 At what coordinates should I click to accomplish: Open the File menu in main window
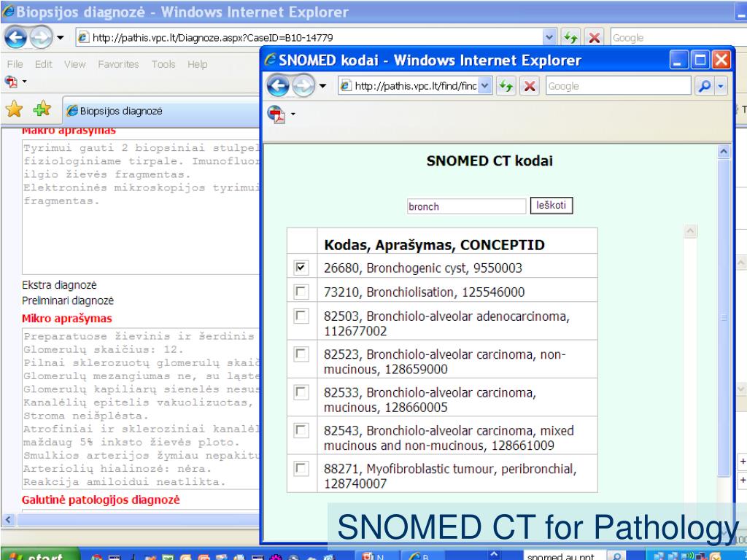point(15,64)
